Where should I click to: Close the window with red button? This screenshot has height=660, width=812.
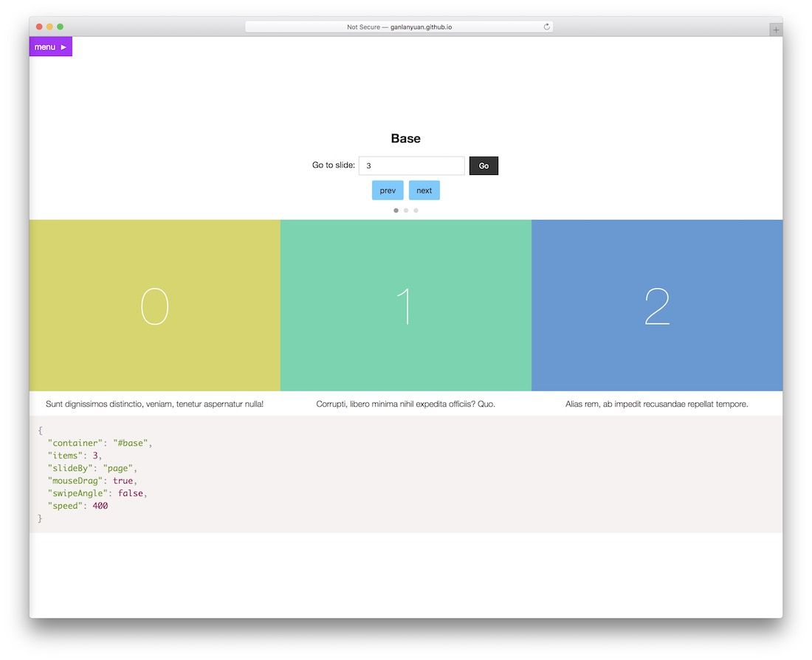39,27
